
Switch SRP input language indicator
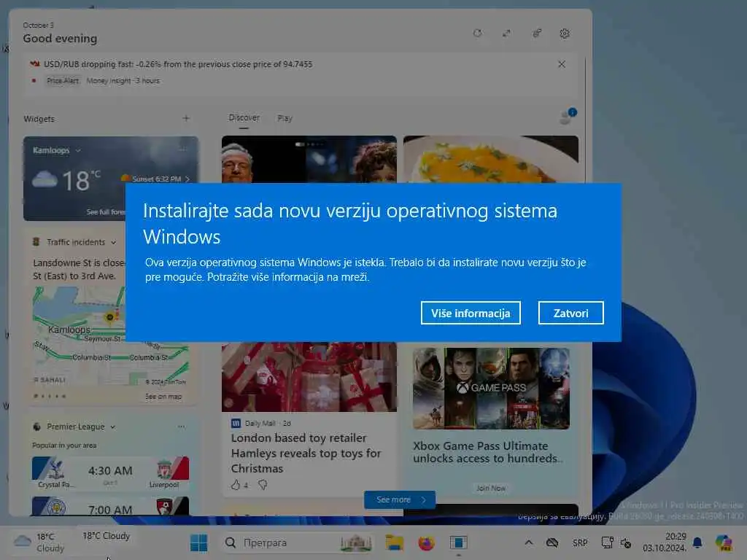tap(580, 542)
